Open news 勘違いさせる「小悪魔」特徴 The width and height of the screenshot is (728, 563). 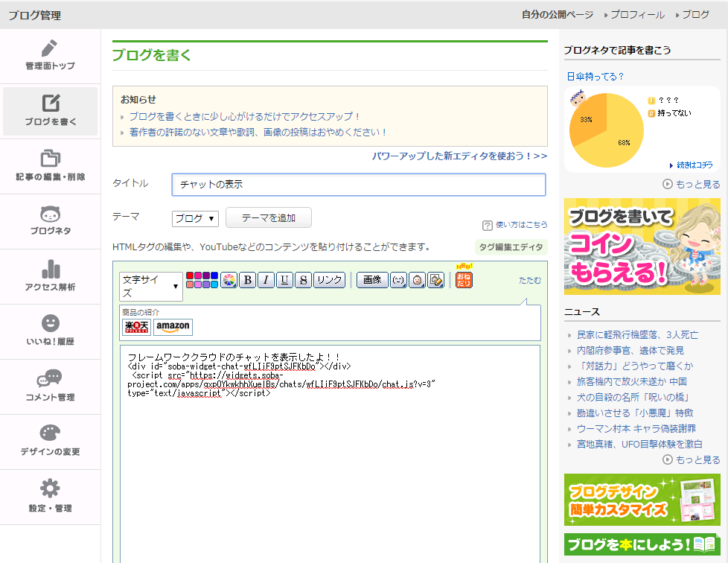pos(635,413)
